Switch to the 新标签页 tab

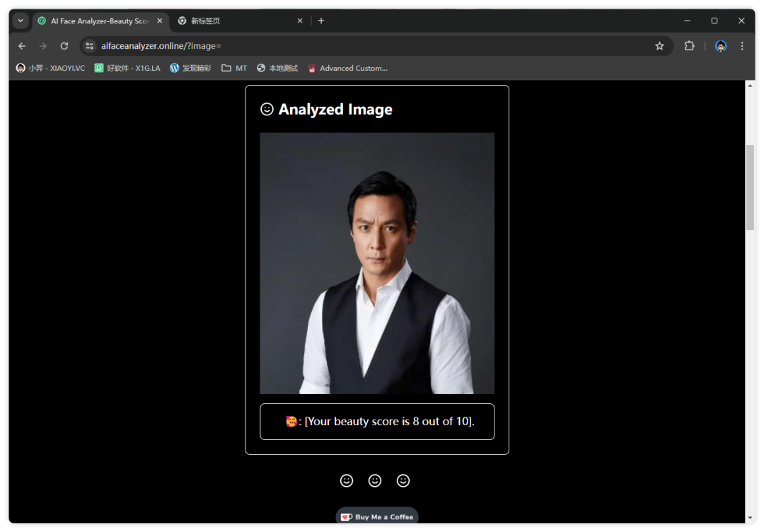(x=241, y=21)
